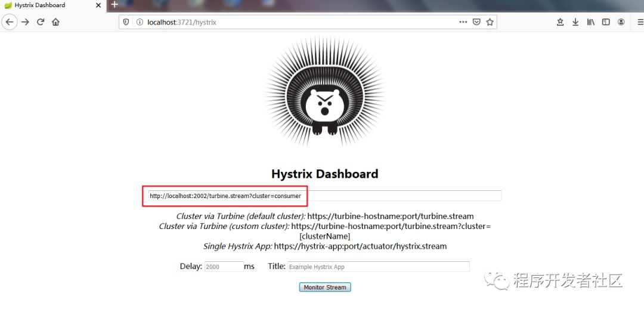Open the tracking protection shield icon
Image resolution: width=644 pixels, height=309 pixels.
[x=126, y=22]
